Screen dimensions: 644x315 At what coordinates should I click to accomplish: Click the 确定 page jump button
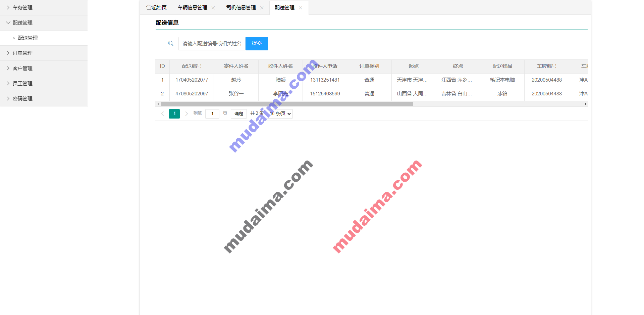pyautogui.click(x=239, y=114)
